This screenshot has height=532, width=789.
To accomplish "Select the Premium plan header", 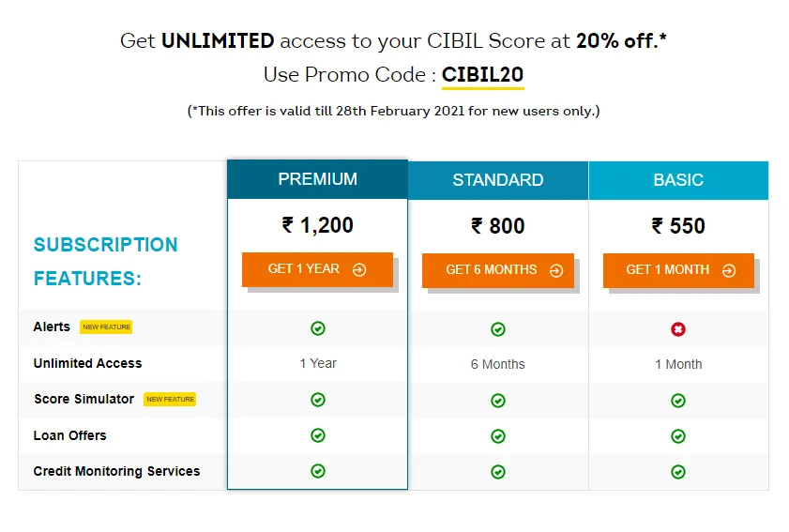I will 318,179.
